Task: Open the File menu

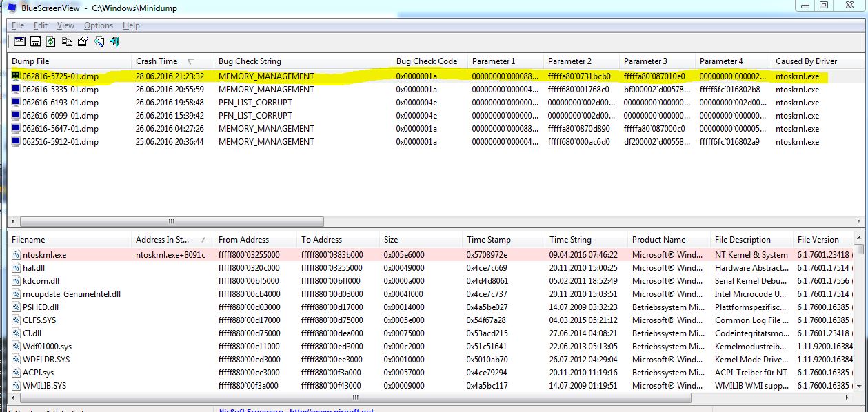Action: [18, 25]
